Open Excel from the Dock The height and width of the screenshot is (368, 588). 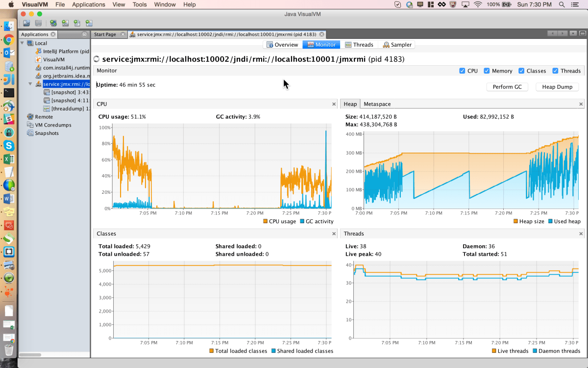(9, 159)
